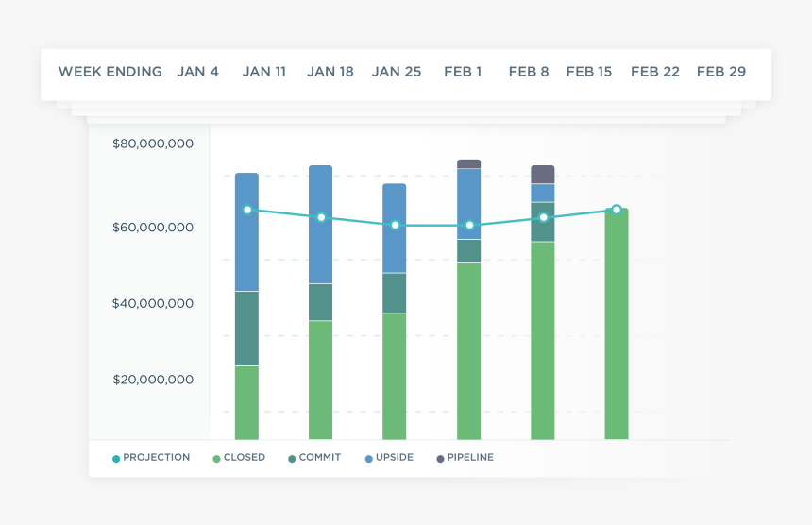Click the green closed segment of fourth bar
The height and width of the screenshot is (525, 812).
pyautogui.click(x=468, y=351)
